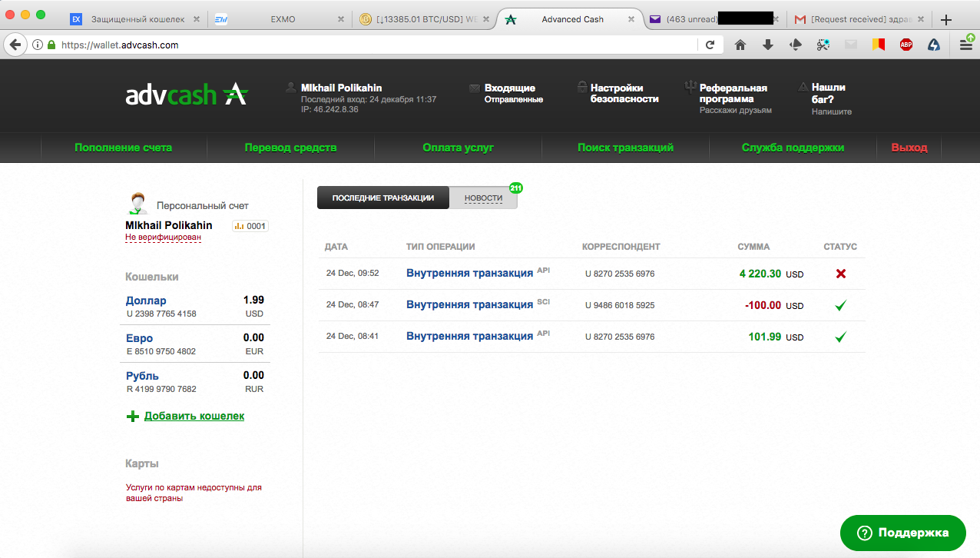Switch to the Новости tab

coord(483,198)
